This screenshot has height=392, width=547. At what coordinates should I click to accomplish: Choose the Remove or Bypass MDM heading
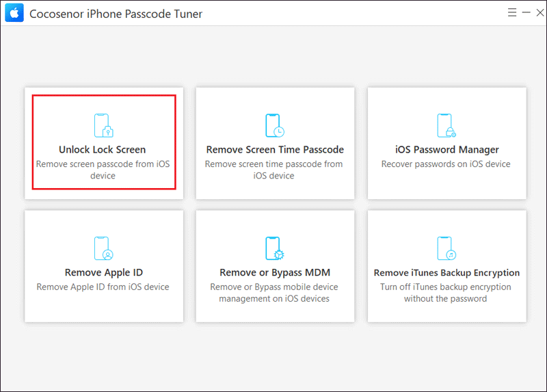275,272
